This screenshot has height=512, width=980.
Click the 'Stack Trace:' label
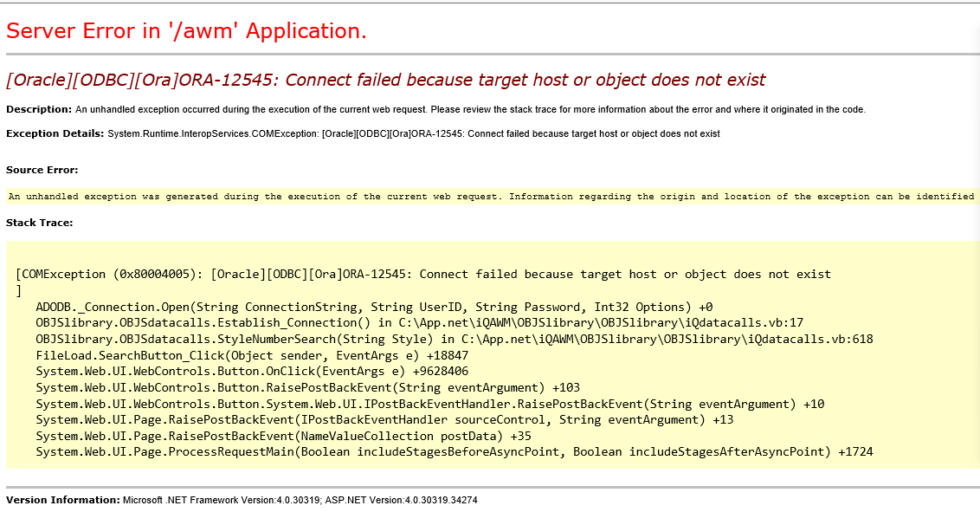coord(39,223)
